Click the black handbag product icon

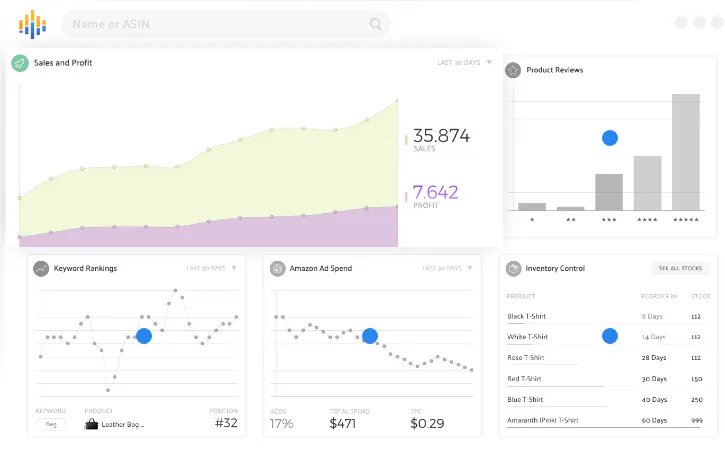pos(92,424)
